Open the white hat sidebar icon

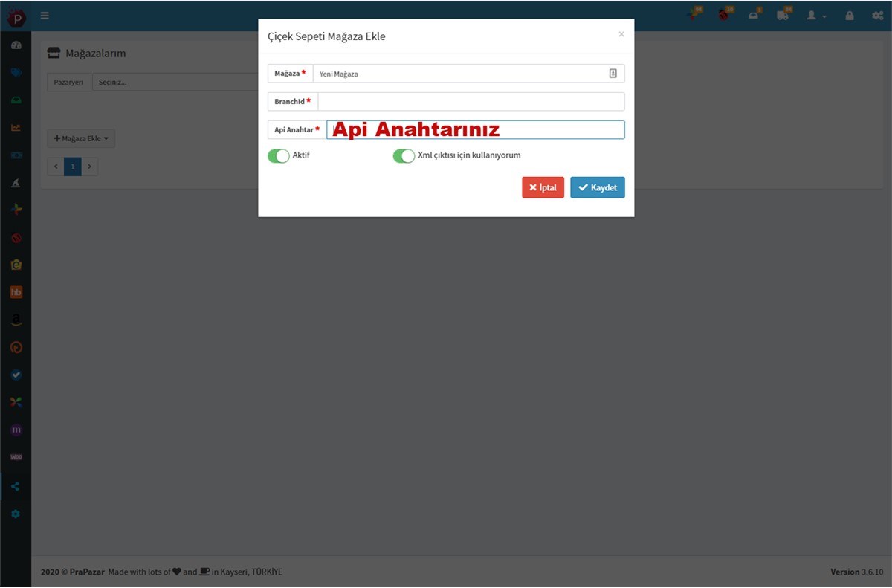coord(16,183)
